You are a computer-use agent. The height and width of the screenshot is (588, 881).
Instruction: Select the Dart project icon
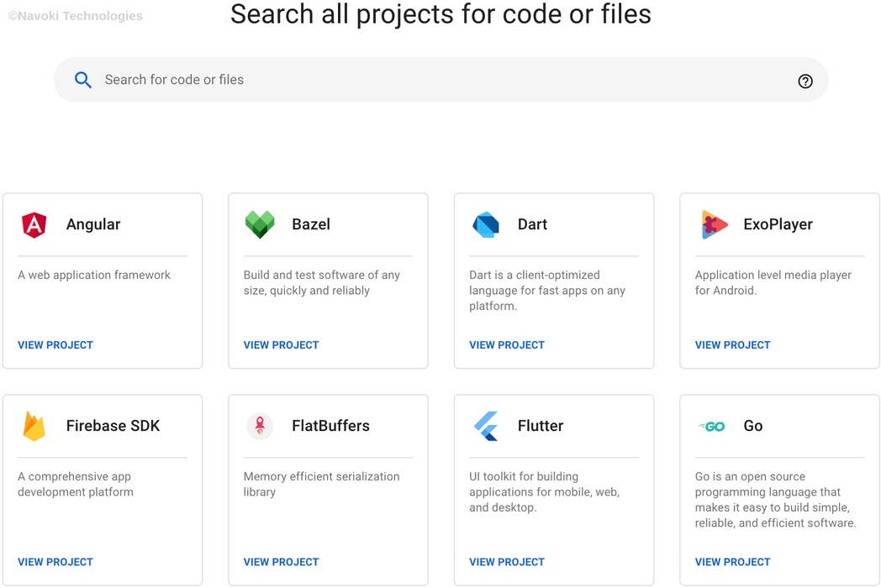point(485,225)
